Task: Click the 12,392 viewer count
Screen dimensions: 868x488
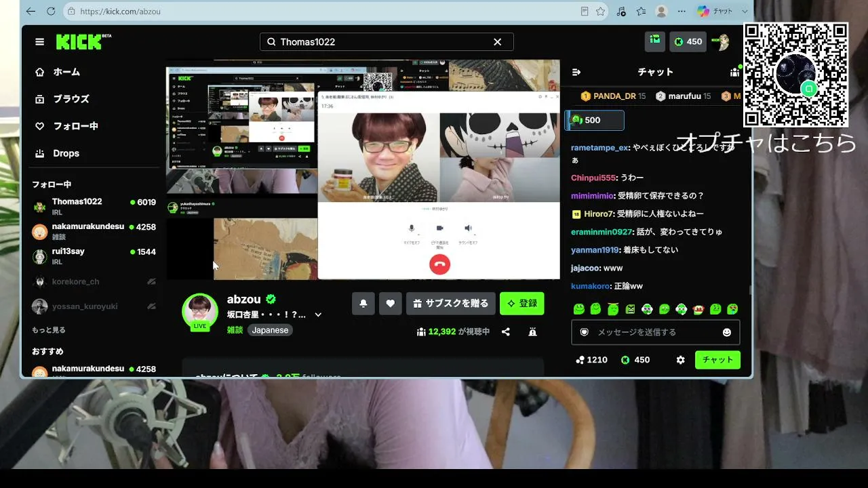Action: pos(453,331)
